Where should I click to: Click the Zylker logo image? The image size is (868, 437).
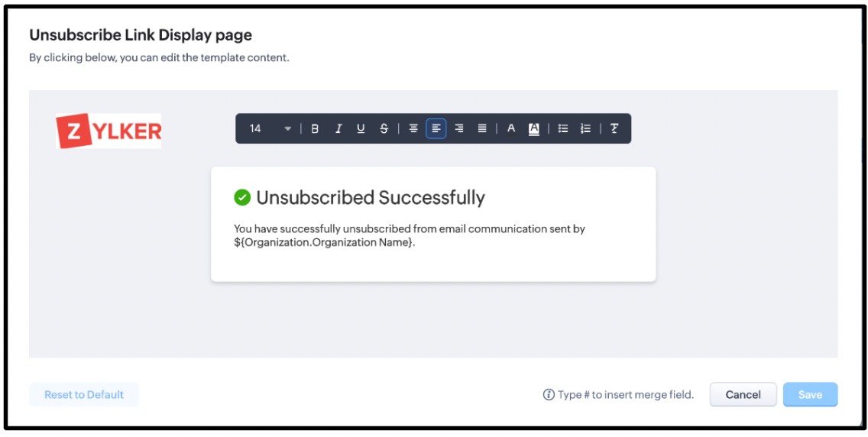pyautogui.click(x=108, y=131)
